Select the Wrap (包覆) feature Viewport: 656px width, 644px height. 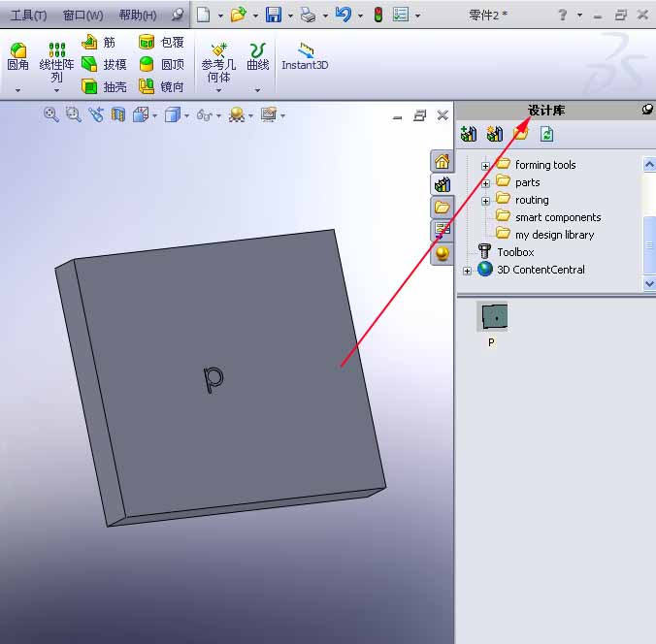[x=161, y=43]
